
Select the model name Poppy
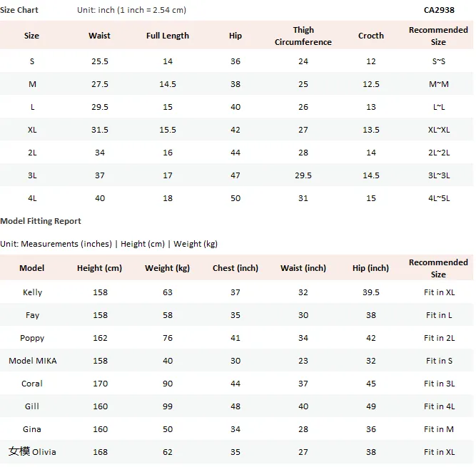[x=32, y=338]
